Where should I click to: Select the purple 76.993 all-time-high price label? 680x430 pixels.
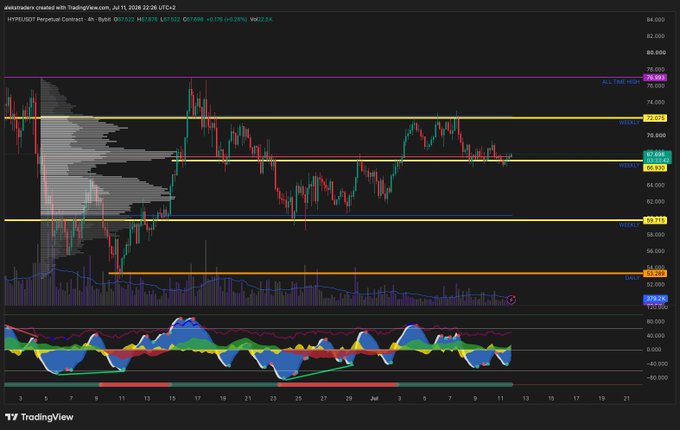click(654, 78)
